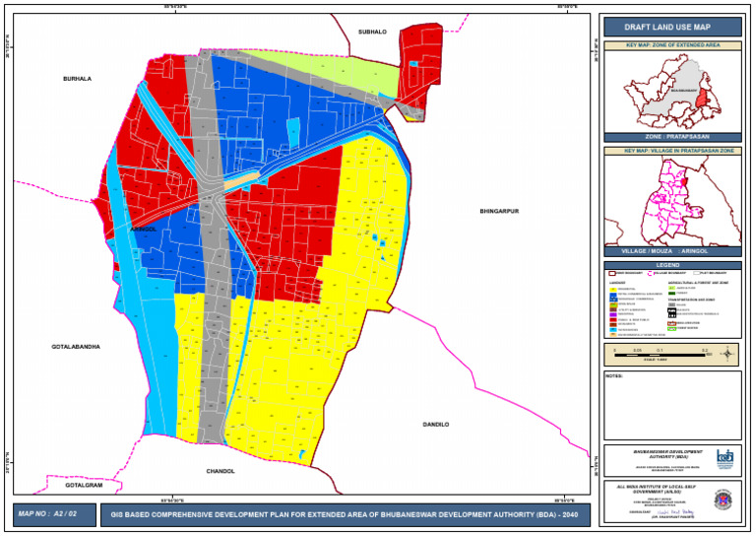The height and width of the screenshot is (536, 756).
Task: Click the SUBHALO village label
Action: pyautogui.click(x=372, y=32)
